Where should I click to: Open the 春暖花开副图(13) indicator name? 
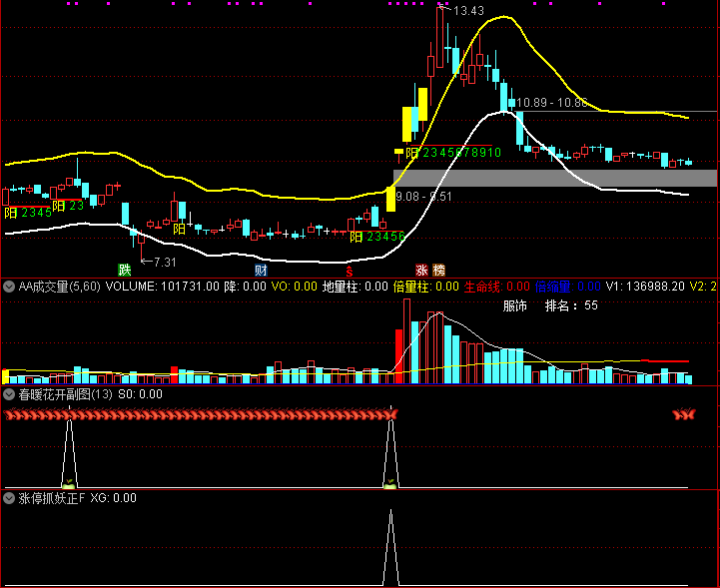[65, 394]
